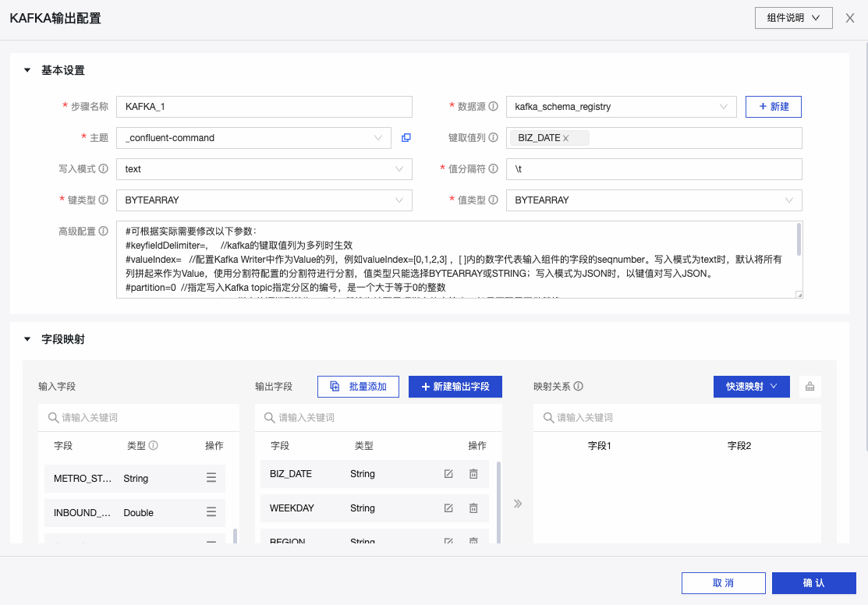Image resolution: width=868 pixels, height=605 pixels.
Task: Edit the WEEKDAY output field
Action: pos(448,508)
